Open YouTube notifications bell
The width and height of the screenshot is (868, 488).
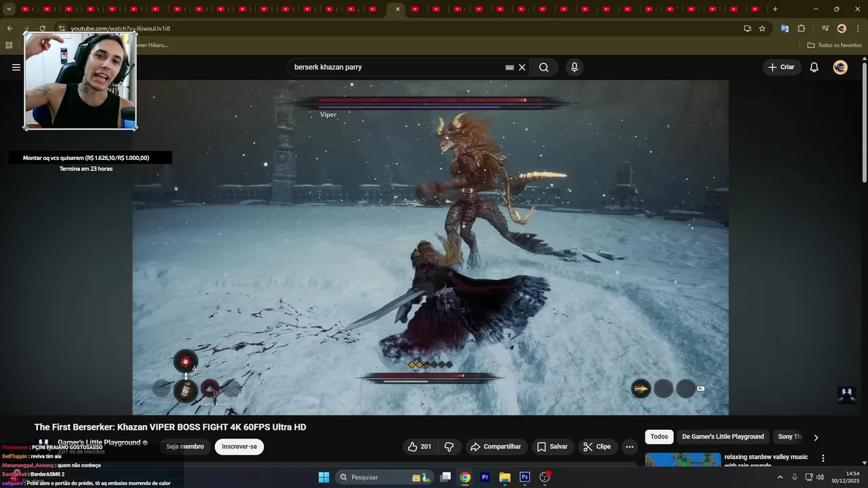[x=814, y=67]
